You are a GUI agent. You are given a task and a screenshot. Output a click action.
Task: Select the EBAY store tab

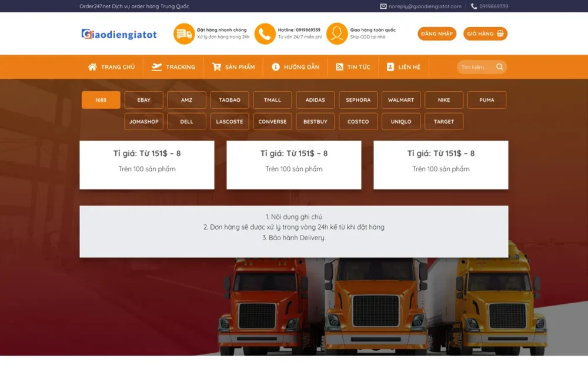pyautogui.click(x=143, y=100)
